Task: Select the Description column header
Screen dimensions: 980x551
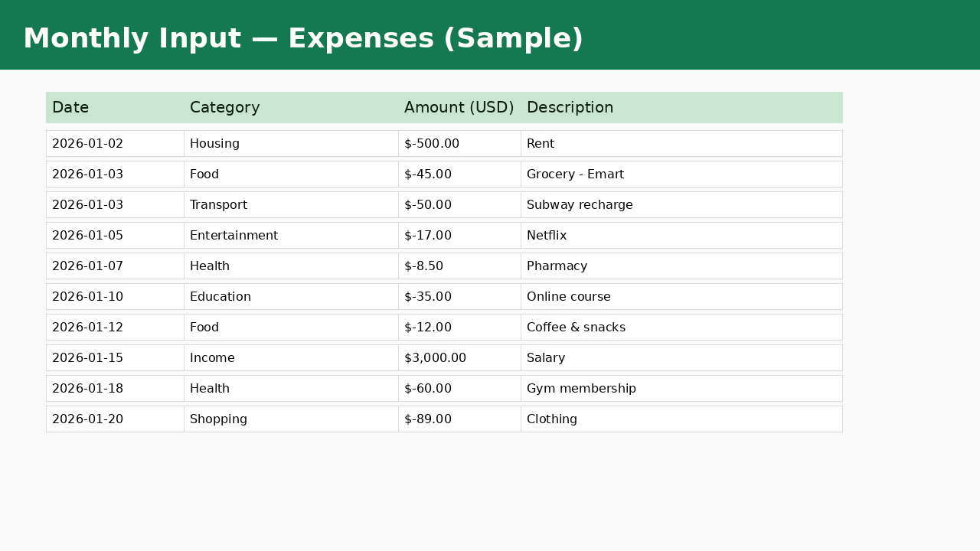Action: (570, 108)
